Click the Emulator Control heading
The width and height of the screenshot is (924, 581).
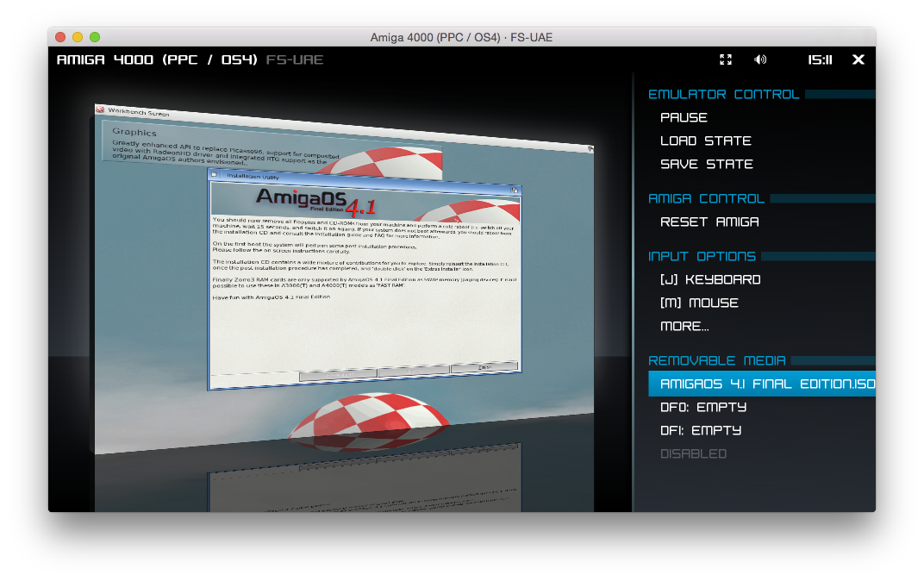point(724,94)
